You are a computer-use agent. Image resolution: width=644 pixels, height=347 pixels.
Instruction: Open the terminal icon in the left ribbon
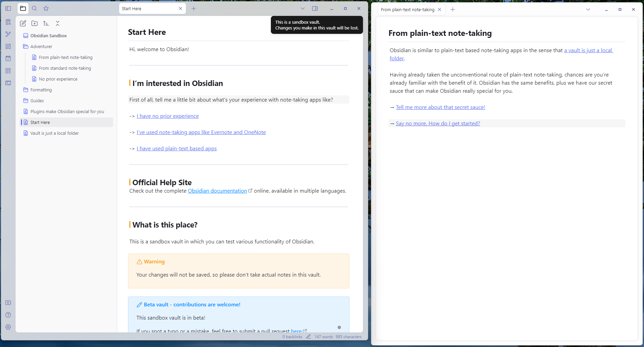8,83
